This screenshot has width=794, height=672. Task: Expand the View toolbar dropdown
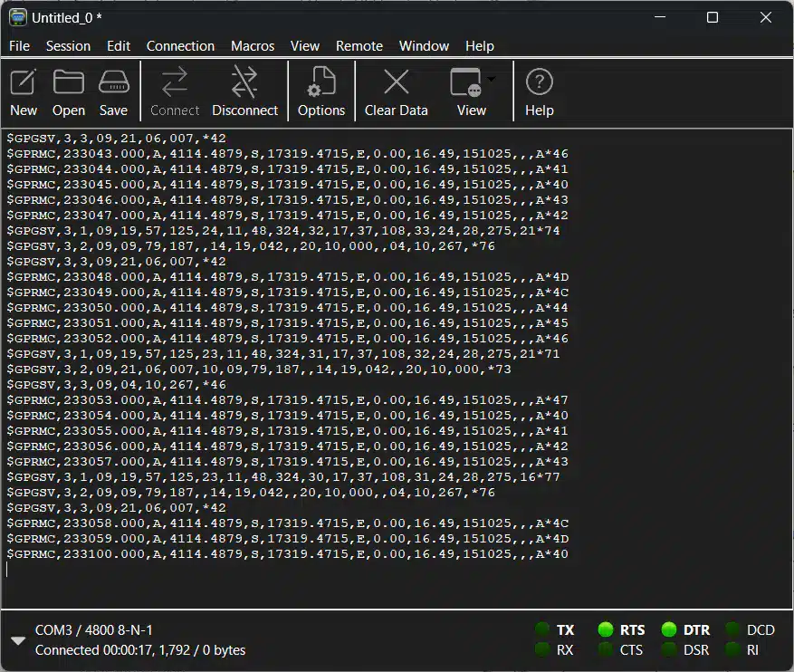(x=492, y=79)
